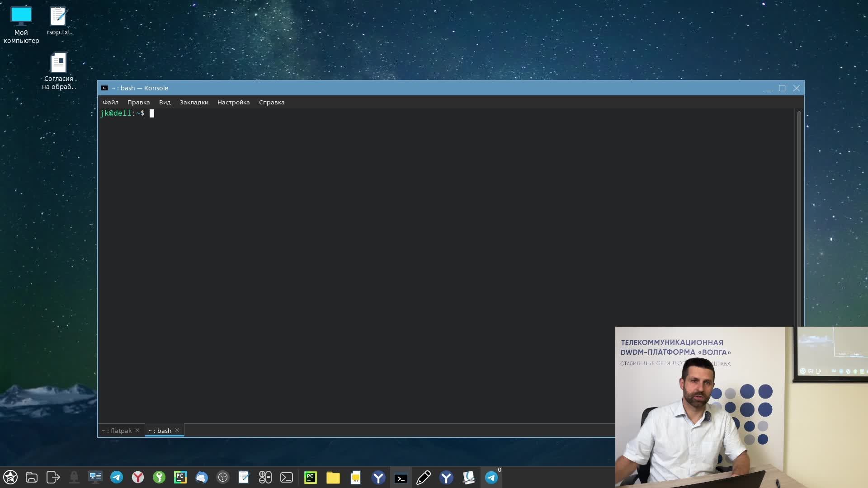868x488 pixels.
Task: Click the Konsole vertical scrollbar
Action: click(799, 217)
